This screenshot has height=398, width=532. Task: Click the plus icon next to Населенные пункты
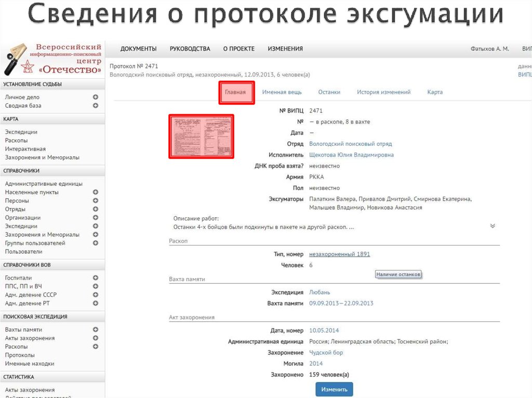point(96,192)
